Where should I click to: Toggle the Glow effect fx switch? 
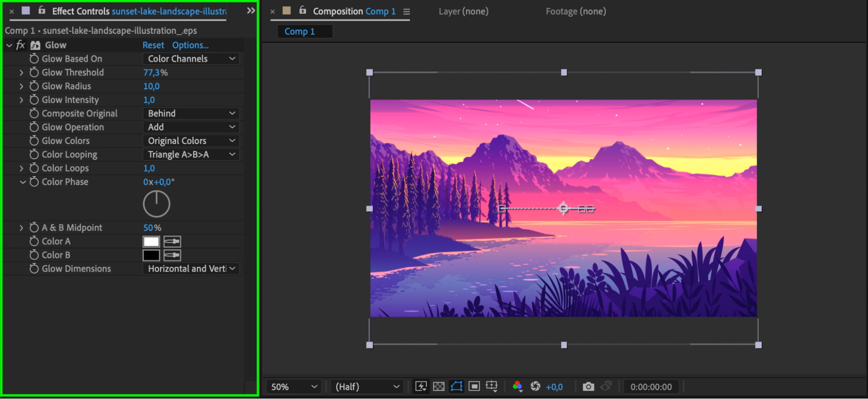[20, 45]
